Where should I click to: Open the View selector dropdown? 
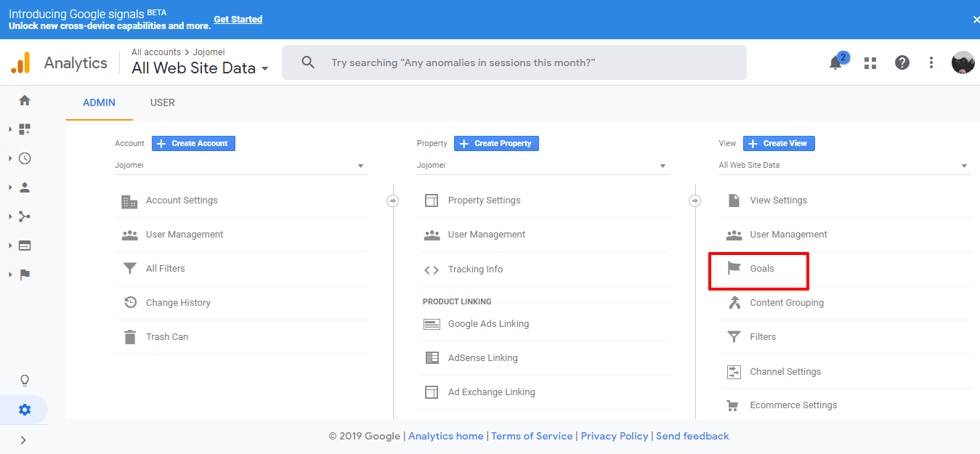(845, 166)
